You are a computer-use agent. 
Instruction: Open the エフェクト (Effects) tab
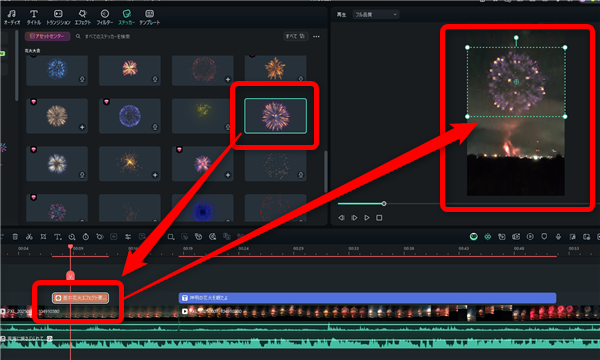pyautogui.click(x=83, y=18)
